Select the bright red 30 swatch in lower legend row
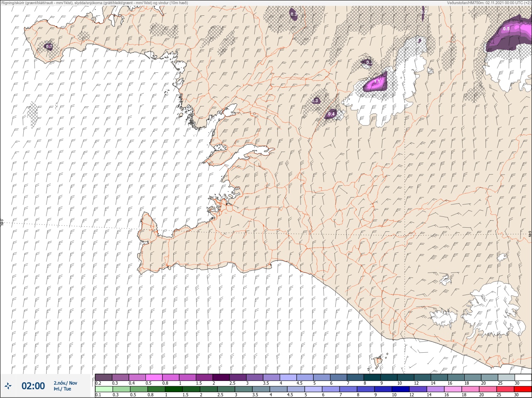532x398 pixels. click(x=522, y=389)
